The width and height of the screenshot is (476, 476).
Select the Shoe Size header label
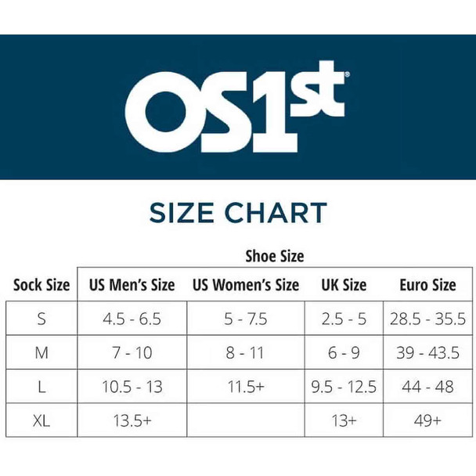[x=275, y=256]
